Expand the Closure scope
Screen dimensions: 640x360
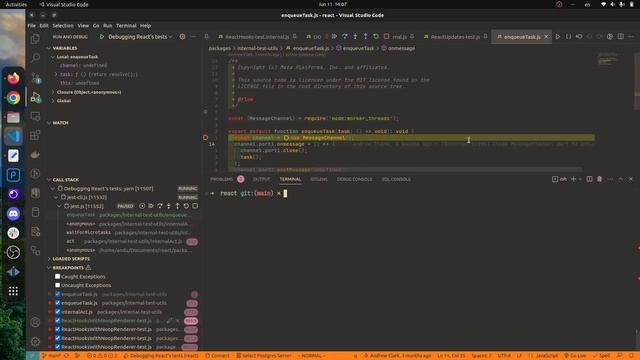coord(53,92)
